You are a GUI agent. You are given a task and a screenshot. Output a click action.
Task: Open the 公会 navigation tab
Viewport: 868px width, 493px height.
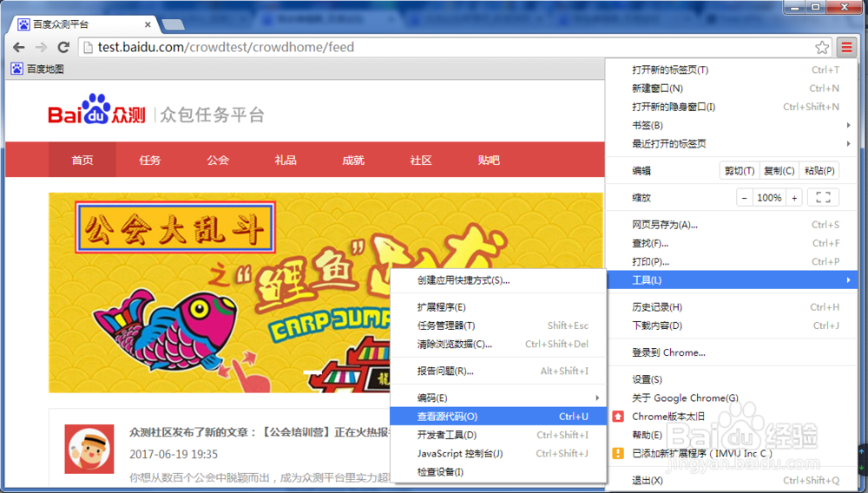pyautogui.click(x=218, y=160)
